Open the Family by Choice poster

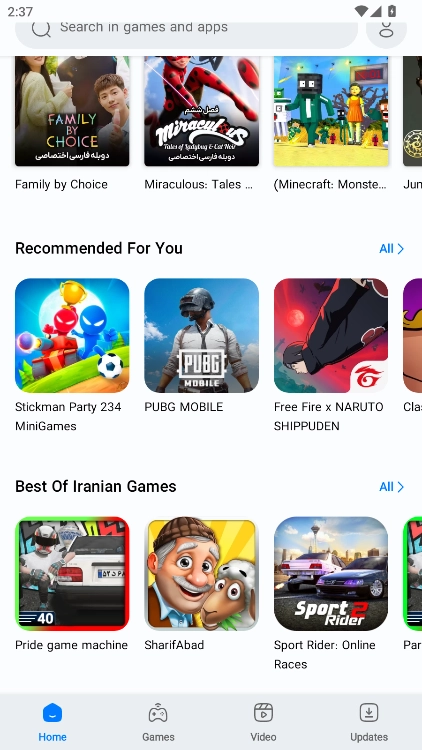(72, 111)
